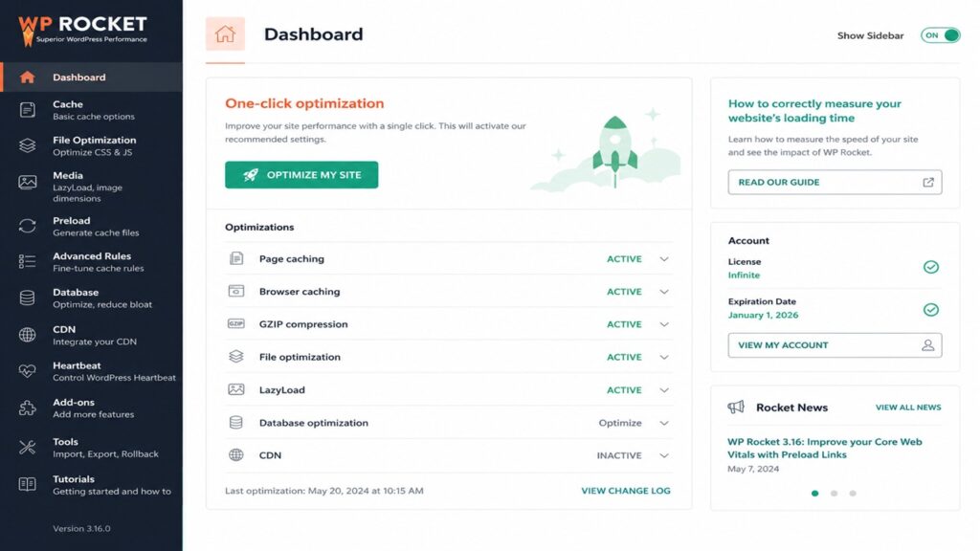Click the Tutorials book icon in sidebar
This screenshot has height=551, width=980.
pos(27,484)
